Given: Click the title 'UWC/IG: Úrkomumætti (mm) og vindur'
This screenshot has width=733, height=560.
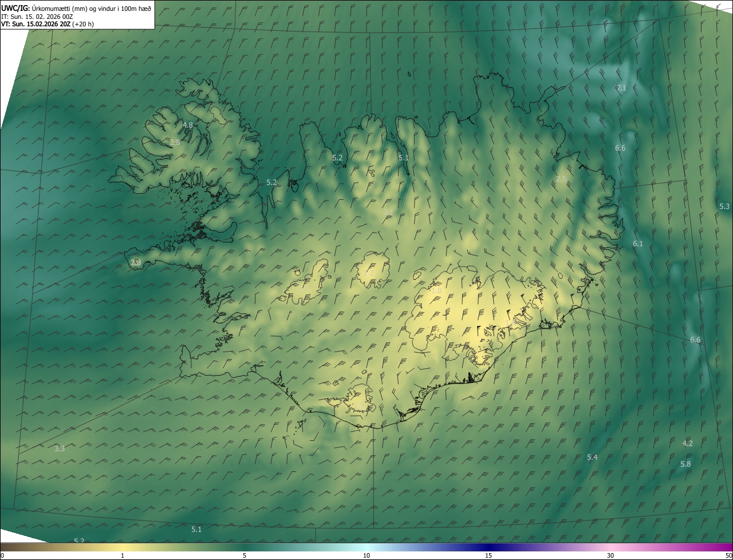Looking at the screenshot, I should point(77,9).
